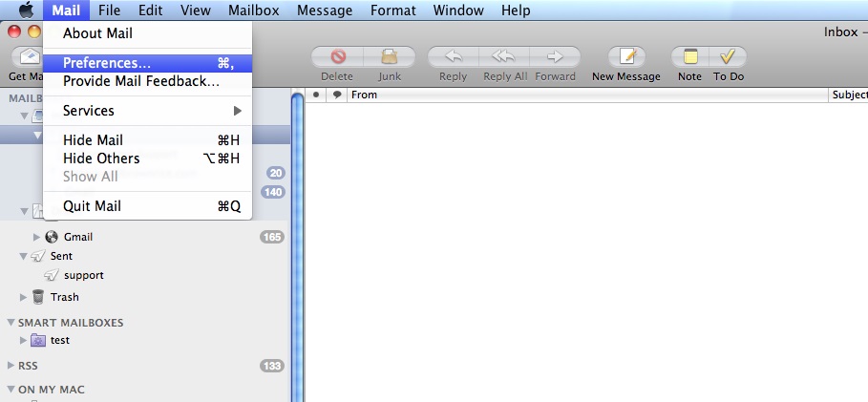The image size is (868, 402).
Task: Click the support sent mailbox icon
Action: (x=52, y=275)
